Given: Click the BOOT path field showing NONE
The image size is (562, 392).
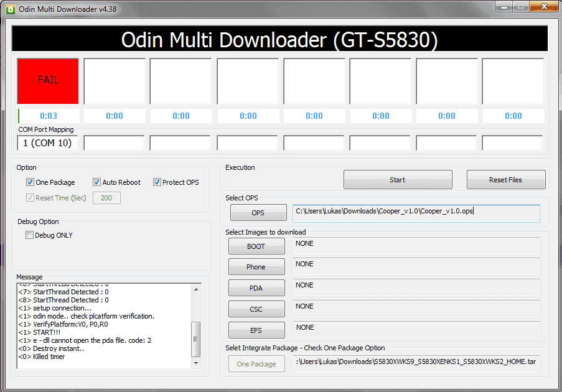Looking at the screenshot, I should 416,246.
